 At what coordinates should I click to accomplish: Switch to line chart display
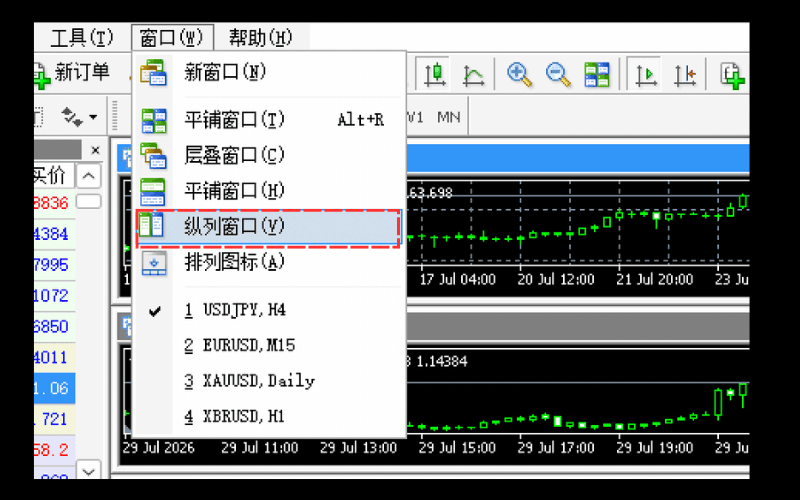point(473,74)
